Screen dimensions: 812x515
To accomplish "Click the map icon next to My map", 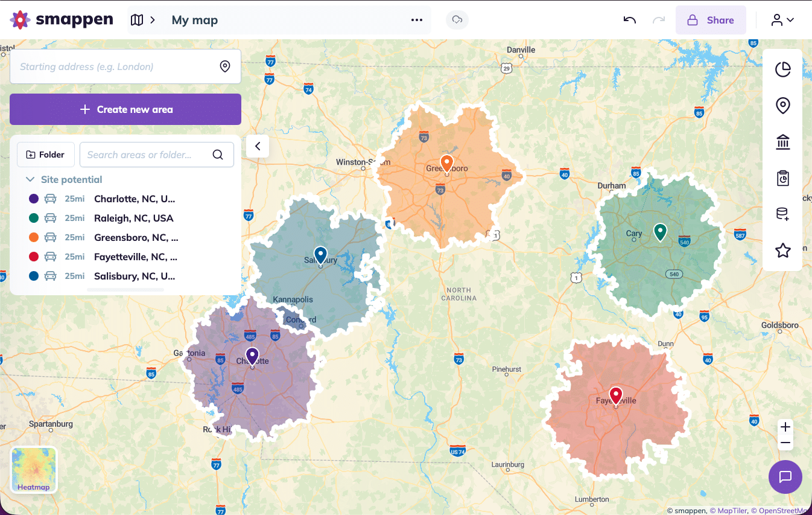I will coord(136,19).
